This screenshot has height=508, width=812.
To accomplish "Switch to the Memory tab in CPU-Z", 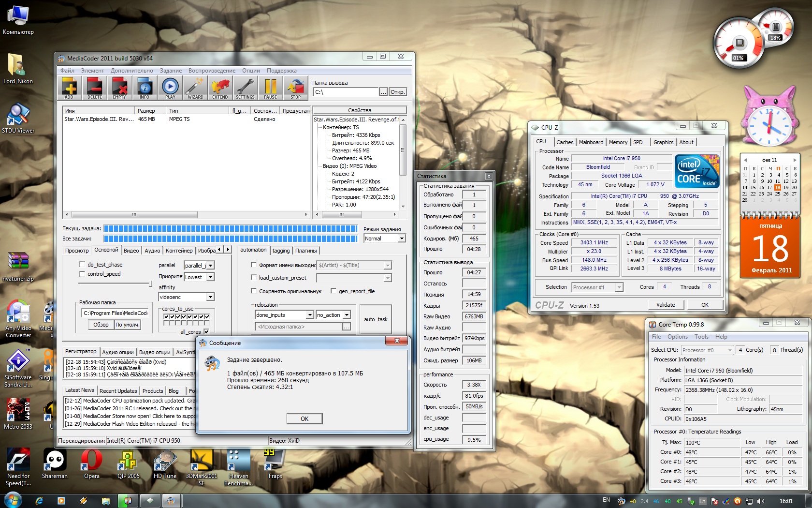I will (x=618, y=142).
